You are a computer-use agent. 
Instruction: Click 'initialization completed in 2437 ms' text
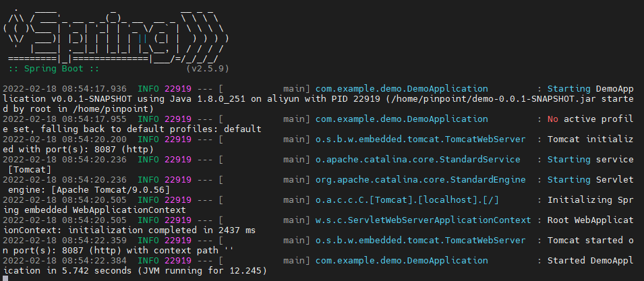(161, 230)
